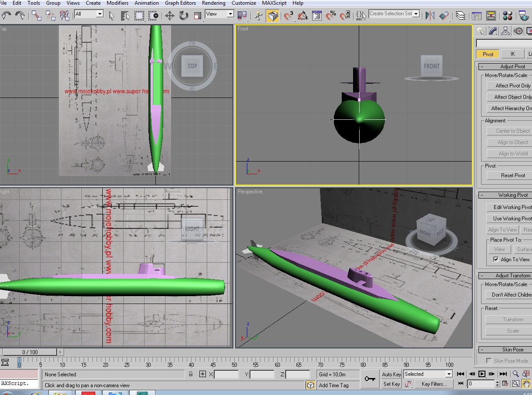Viewport: 532px width, 395px height.
Task: Toggle the Angle Snap icon
Action: click(x=303, y=16)
